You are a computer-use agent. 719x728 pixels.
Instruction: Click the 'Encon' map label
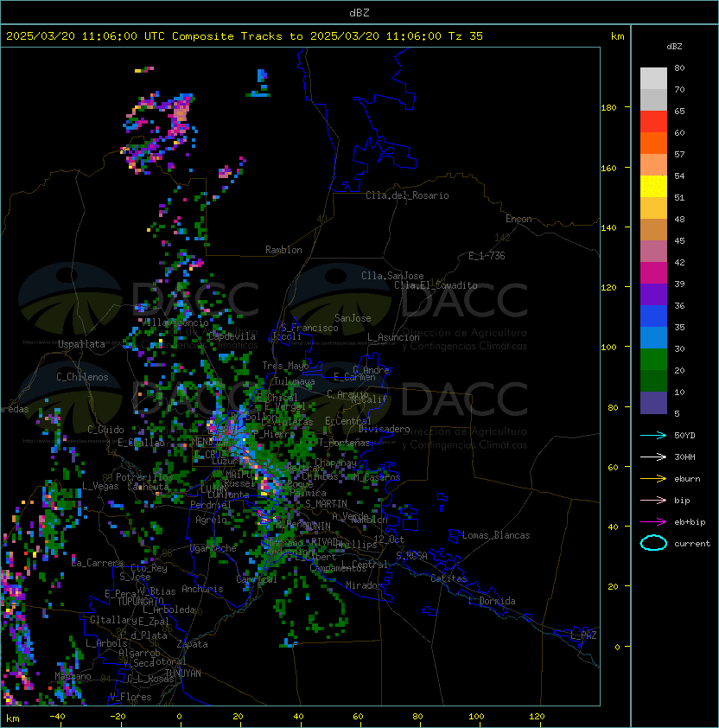click(519, 219)
